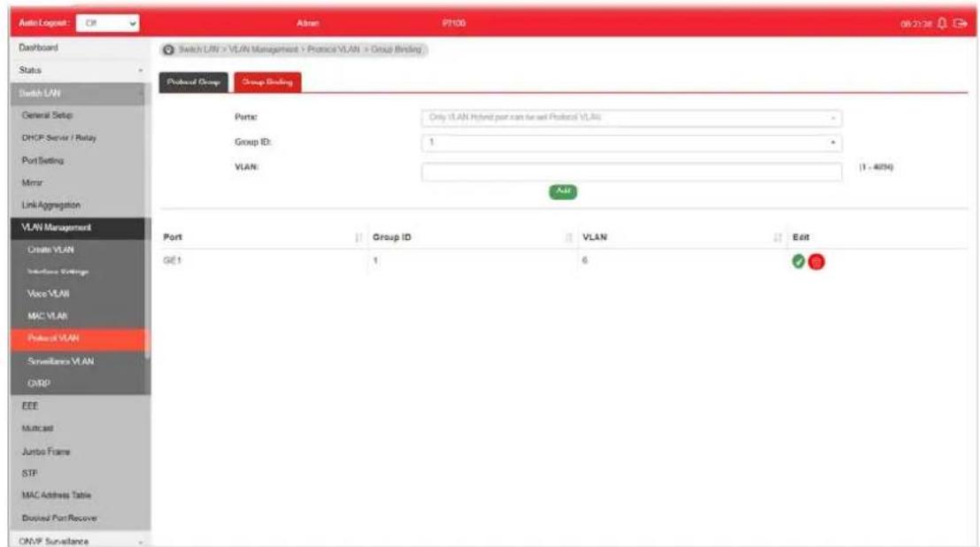Click VLAN value 6 in table

tap(585, 261)
